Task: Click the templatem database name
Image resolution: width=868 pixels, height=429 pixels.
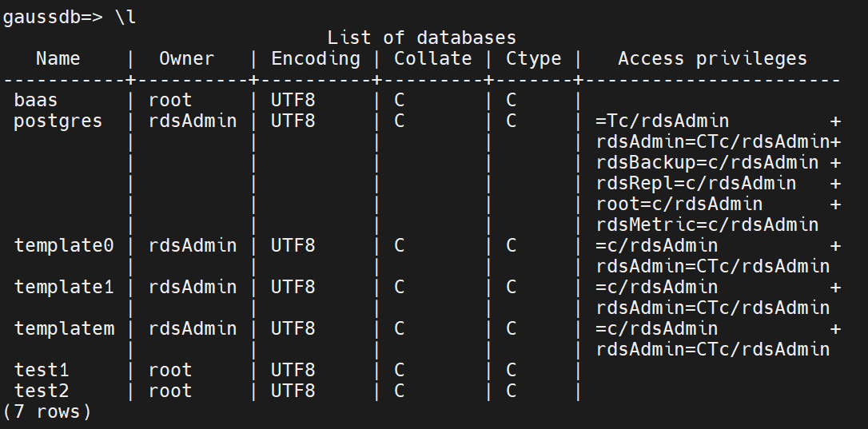Action: click(x=64, y=328)
